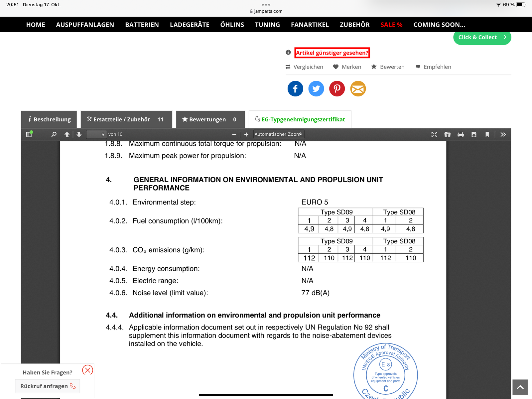Switch to the Beschreibung tab
The width and height of the screenshot is (532, 399).
click(x=49, y=119)
